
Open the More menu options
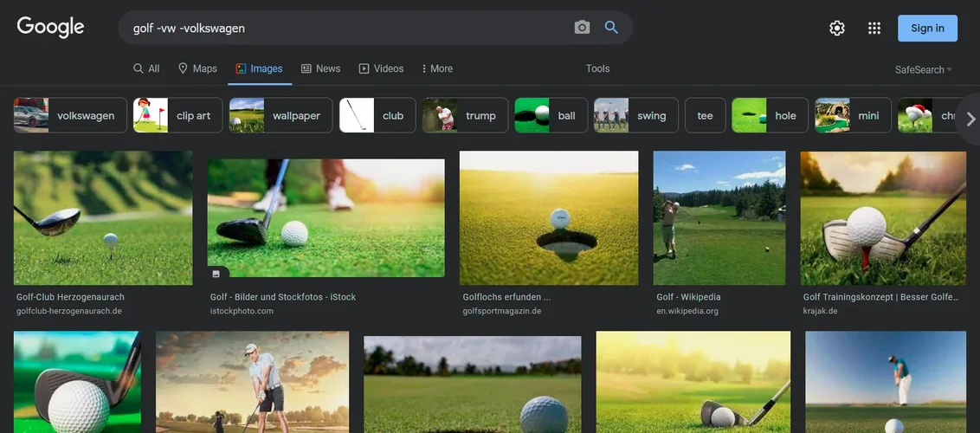coord(437,68)
